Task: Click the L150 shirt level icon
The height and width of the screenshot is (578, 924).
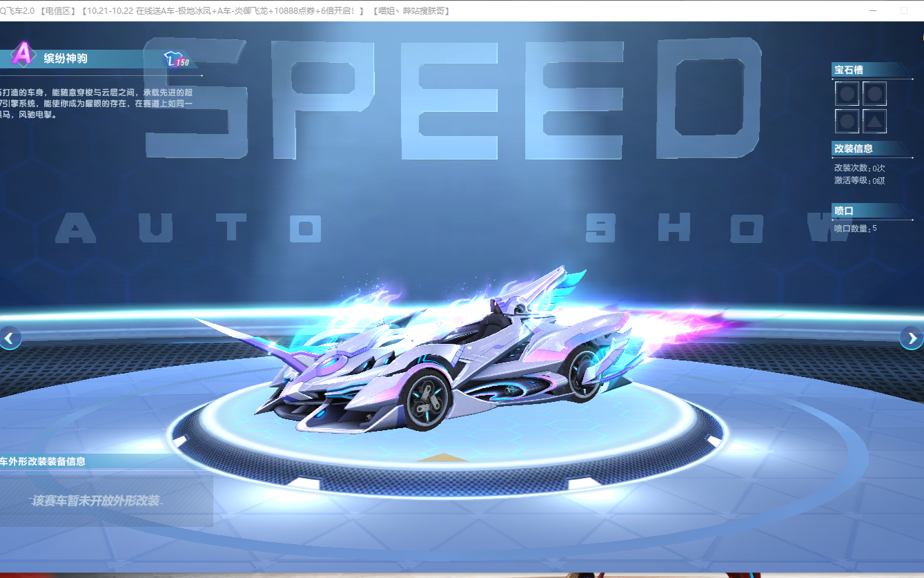Action: 177,61
